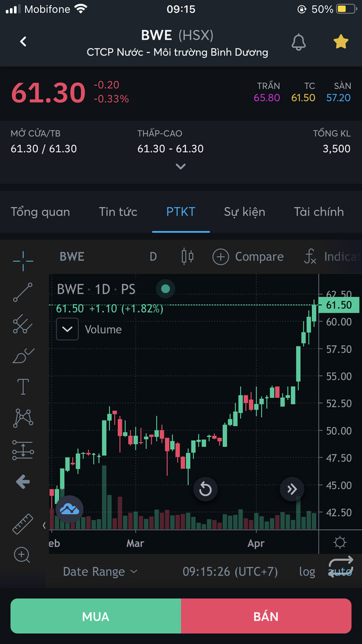Expand the price details chevron

point(181,166)
